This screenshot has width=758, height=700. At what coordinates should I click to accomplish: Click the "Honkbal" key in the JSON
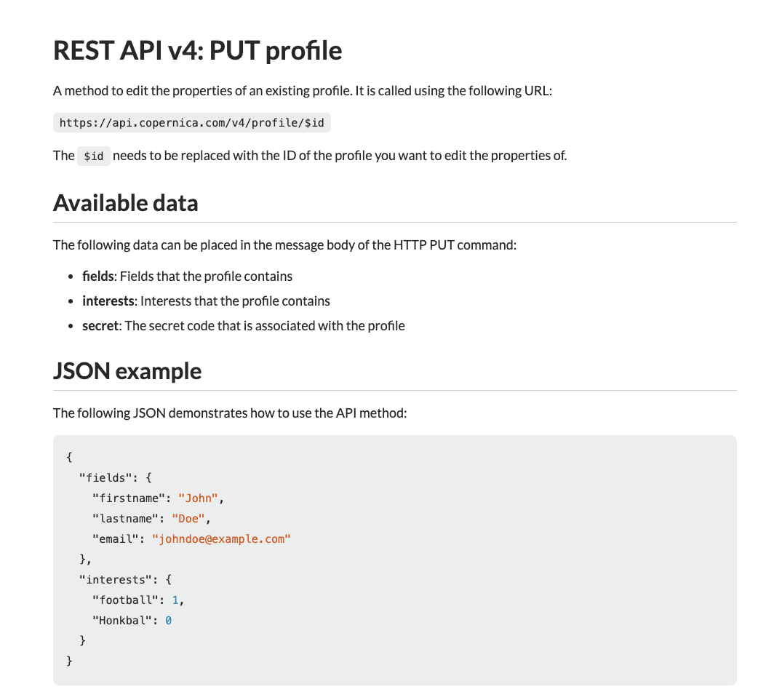click(x=119, y=621)
